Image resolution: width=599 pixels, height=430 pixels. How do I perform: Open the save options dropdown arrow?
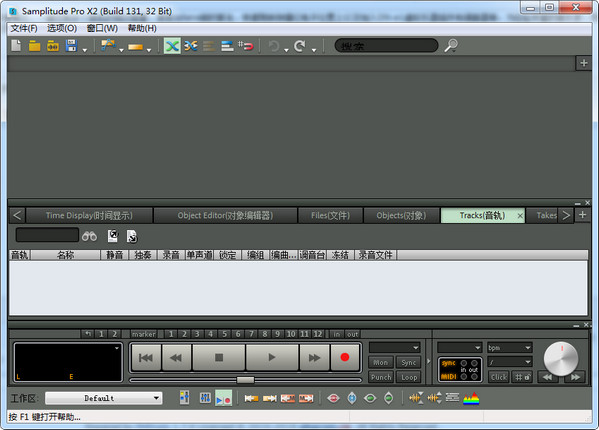click(x=84, y=50)
